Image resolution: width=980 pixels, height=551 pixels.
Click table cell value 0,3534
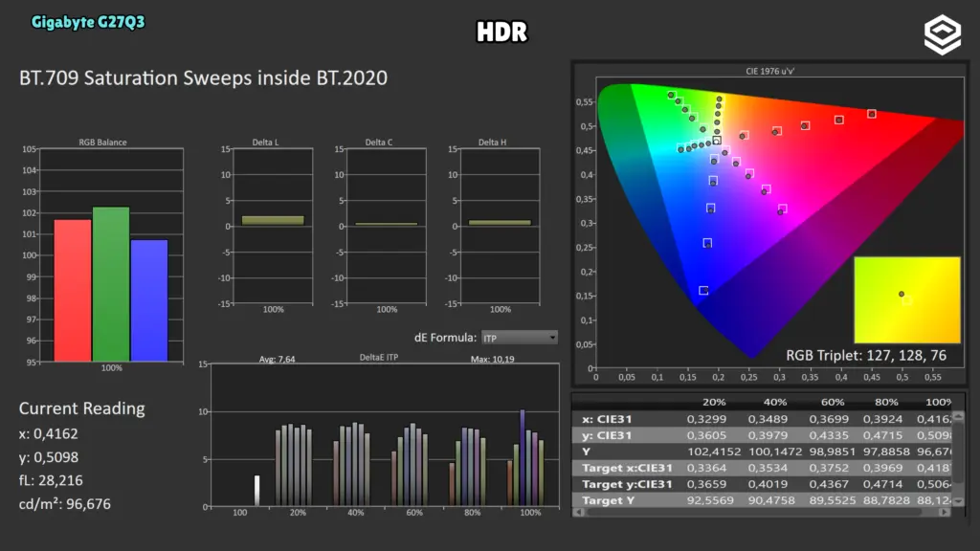[x=768, y=468]
